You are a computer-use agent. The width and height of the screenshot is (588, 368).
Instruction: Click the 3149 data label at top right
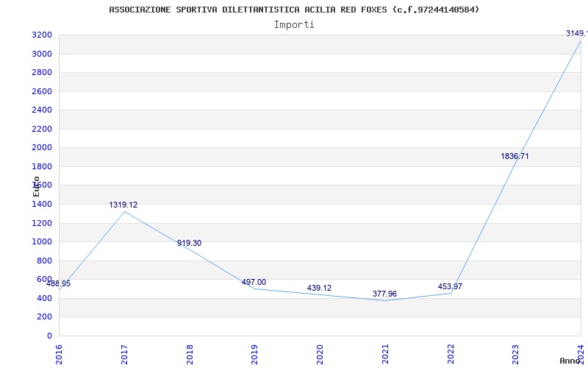click(577, 34)
